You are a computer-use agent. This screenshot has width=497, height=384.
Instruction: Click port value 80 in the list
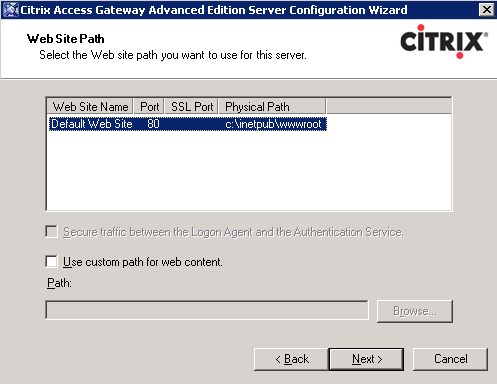point(153,124)
